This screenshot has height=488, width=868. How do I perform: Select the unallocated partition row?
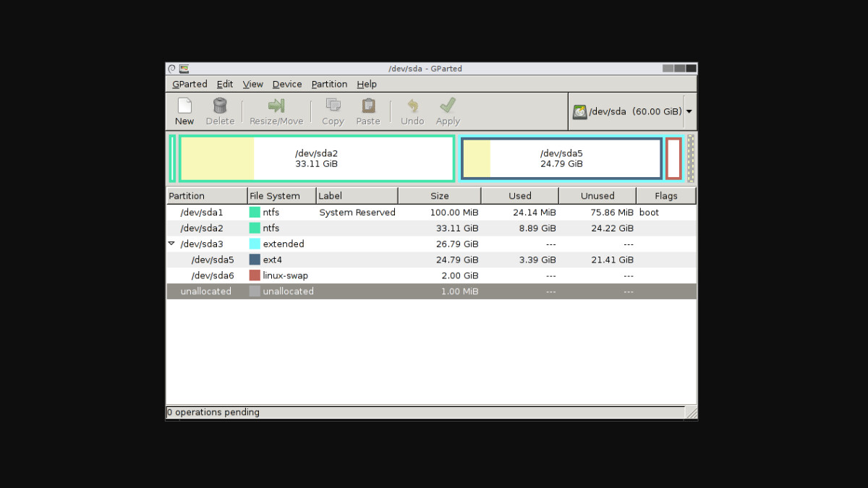pos(431,291)
